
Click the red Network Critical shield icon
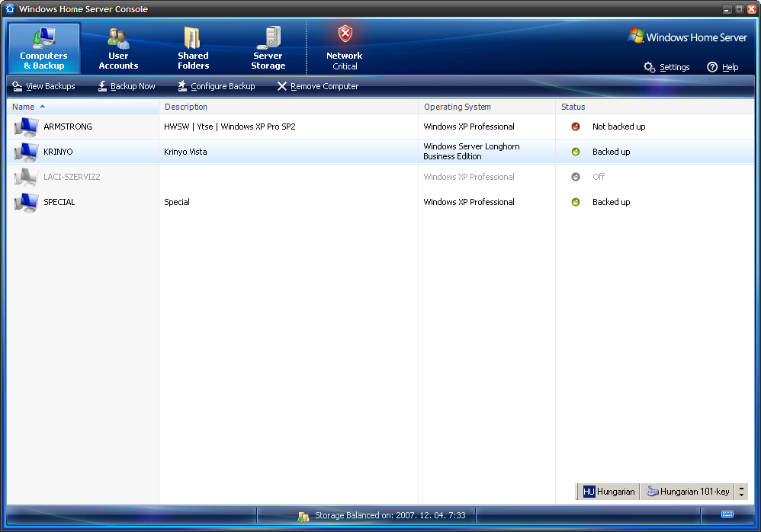click(345, 34)
